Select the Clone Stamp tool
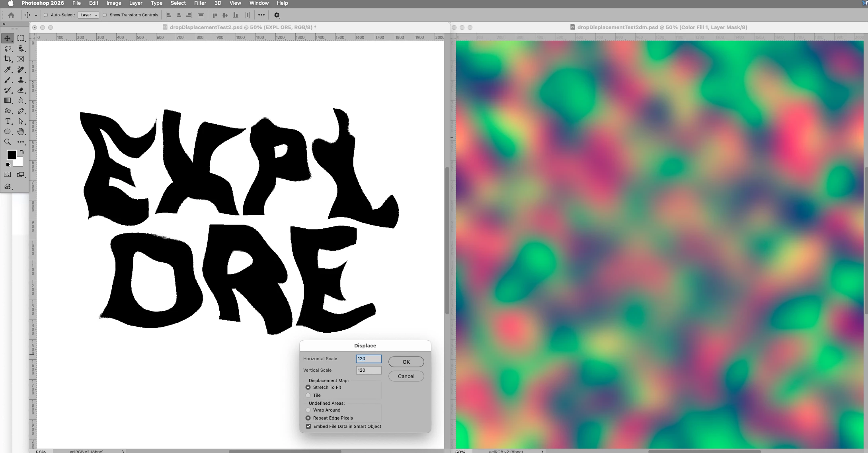868x453 pixels. (x=21, y=80)
